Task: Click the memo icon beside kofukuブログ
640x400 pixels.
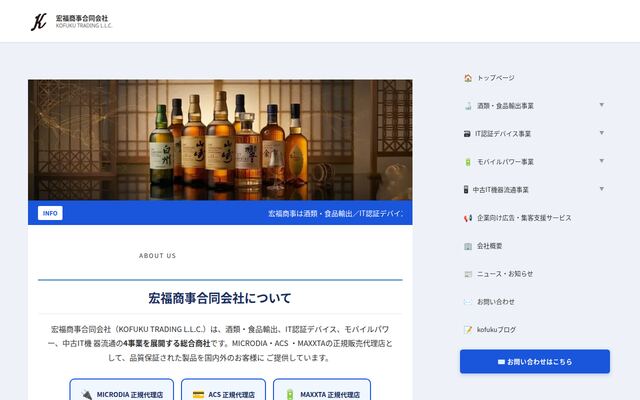Action: (x=468, y=330)
